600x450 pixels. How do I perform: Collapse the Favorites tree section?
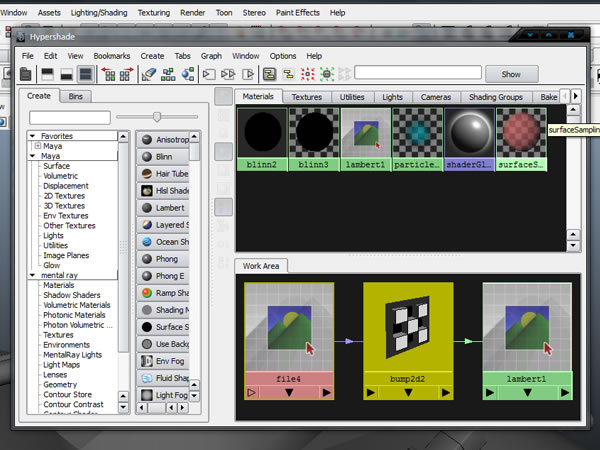[33, 136]
